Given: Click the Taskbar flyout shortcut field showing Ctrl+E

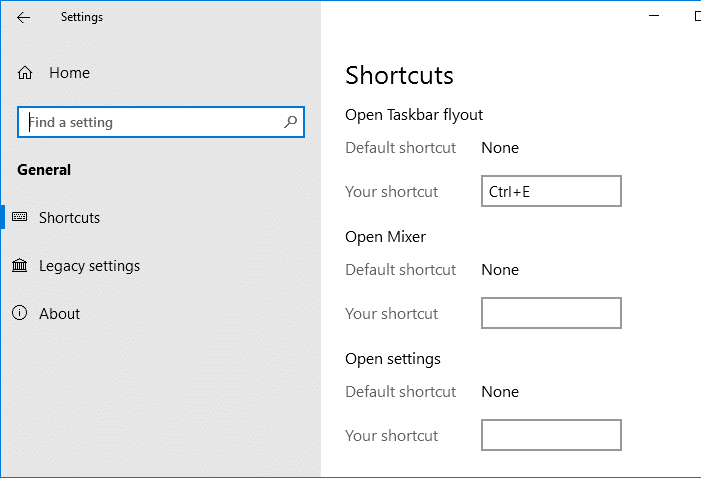Looking at the screenshot, I should coord(551,191).
